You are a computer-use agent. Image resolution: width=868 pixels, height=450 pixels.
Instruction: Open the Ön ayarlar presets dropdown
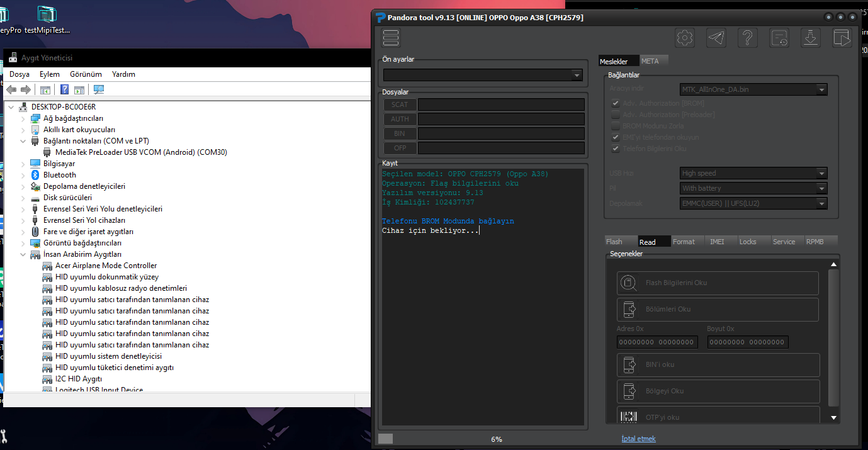[483, 75]
